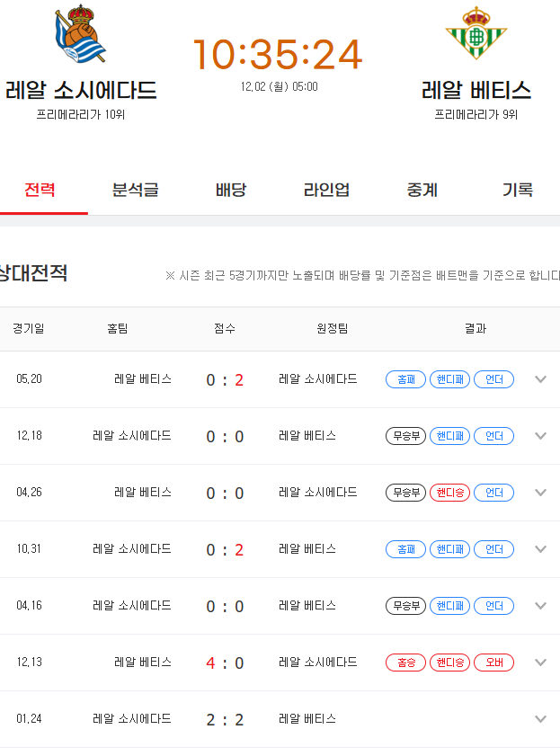Click 핸디패 badge in 12.18 row
Image resolution: width=560 pixels, height=756 pixels.
pyautogui.click(x=449, y=436)
